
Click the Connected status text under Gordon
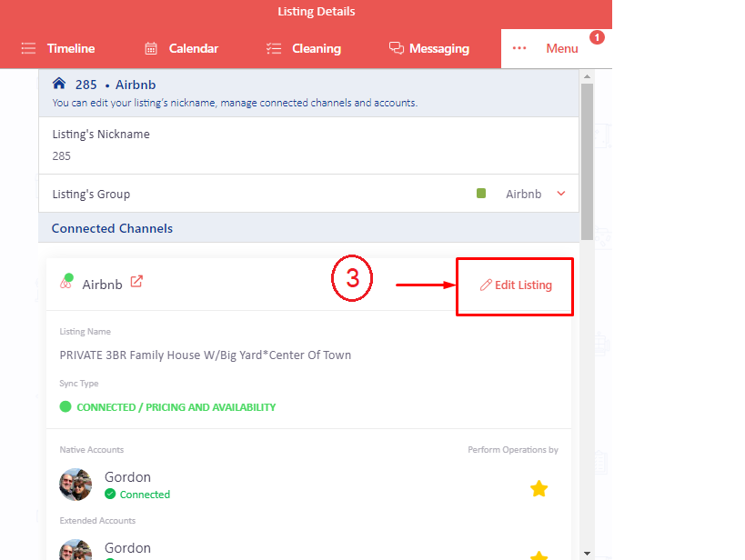point(145,495)
